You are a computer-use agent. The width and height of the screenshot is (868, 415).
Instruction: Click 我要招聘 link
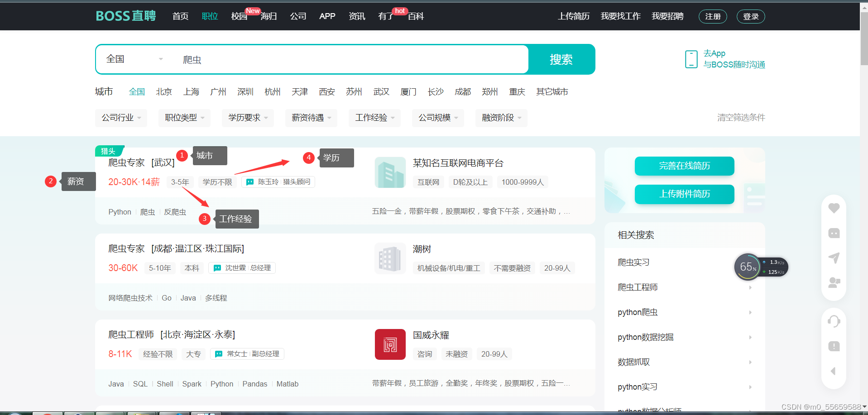[667, 16]
